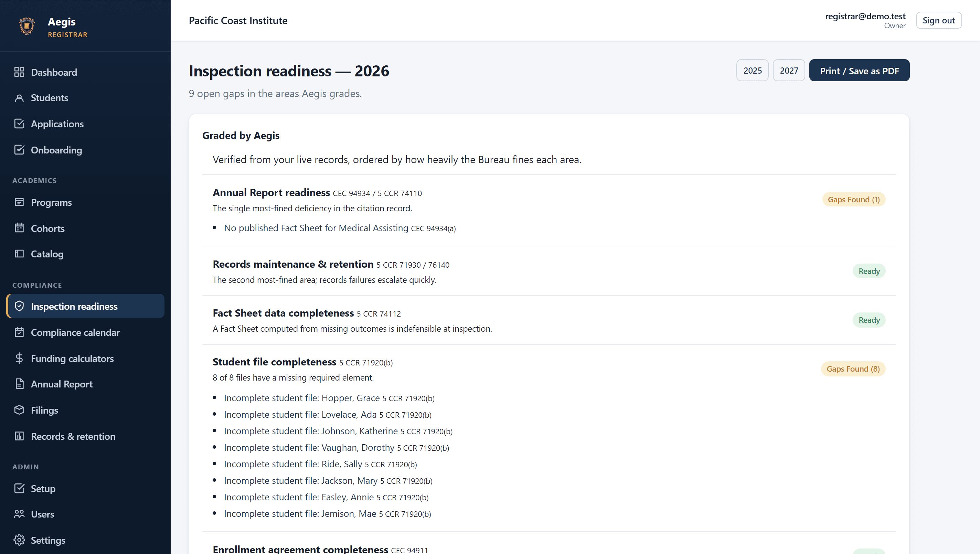Click the Aegis Registrar brand name
This screenshot has height=554, width=980.
click(67, 27)
